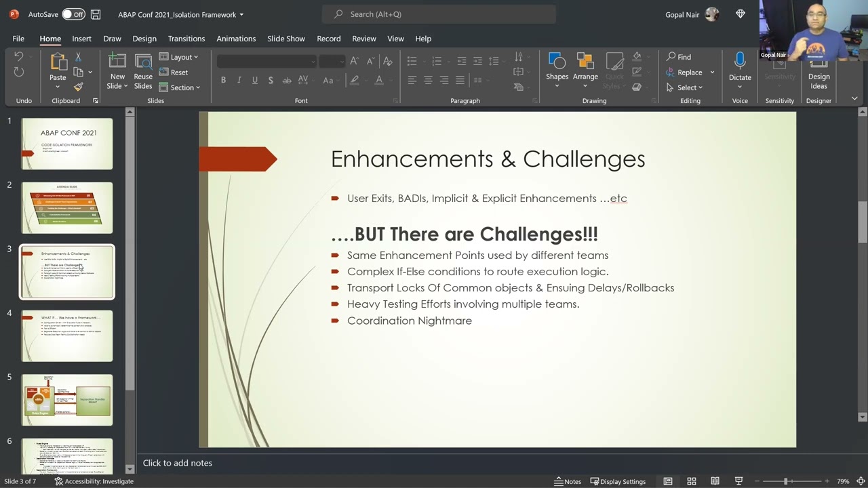Switch to the Insert tab
Screen dimensions: 868x488
coord(81,39)
